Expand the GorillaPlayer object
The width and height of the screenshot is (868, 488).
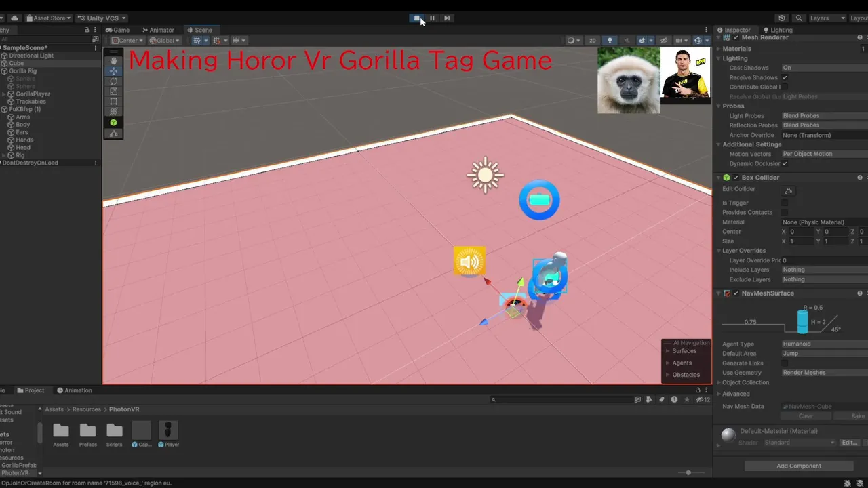tap(4, 94)
